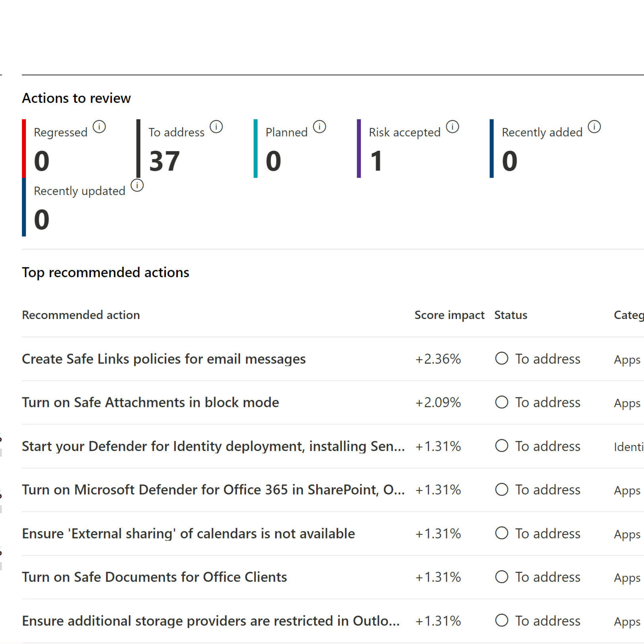The width and height of the screenshot is (644, 644).
Task: Click the Risk accepted info icon
Action: tap(452, 127)
